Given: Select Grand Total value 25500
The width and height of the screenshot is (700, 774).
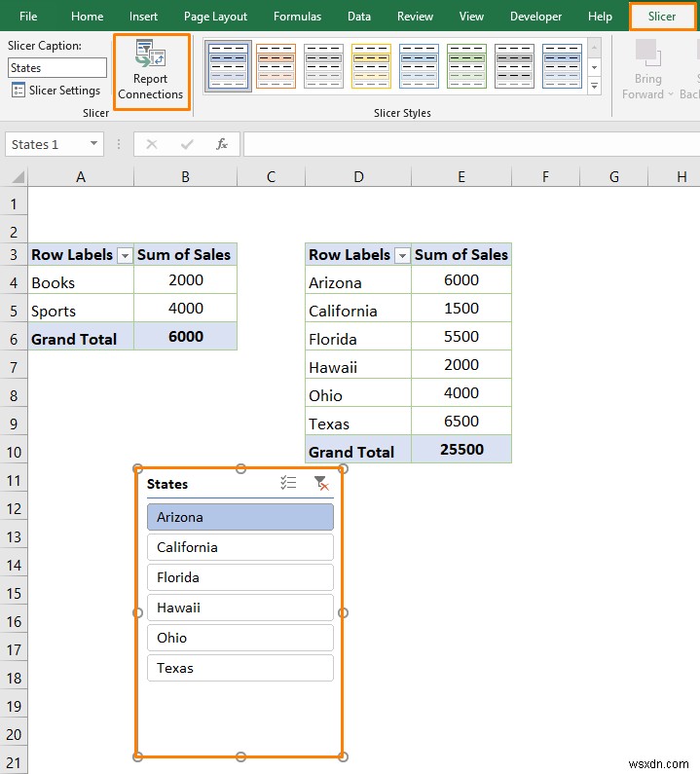Looking at the screenshot, I should pos(461,449).
